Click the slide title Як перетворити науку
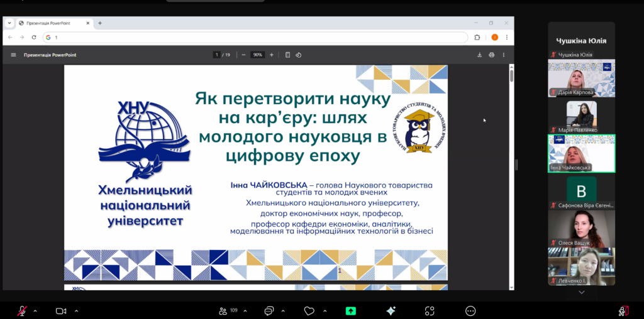 click(292, 127)
